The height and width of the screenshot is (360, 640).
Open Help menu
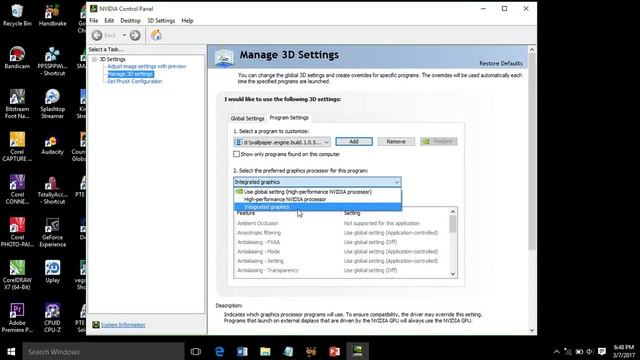coord(187,20)
